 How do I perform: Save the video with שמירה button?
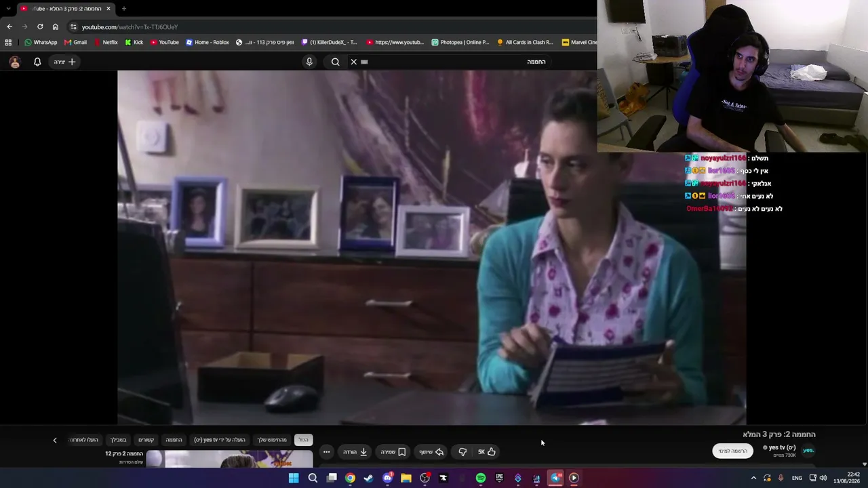[393, 452]
